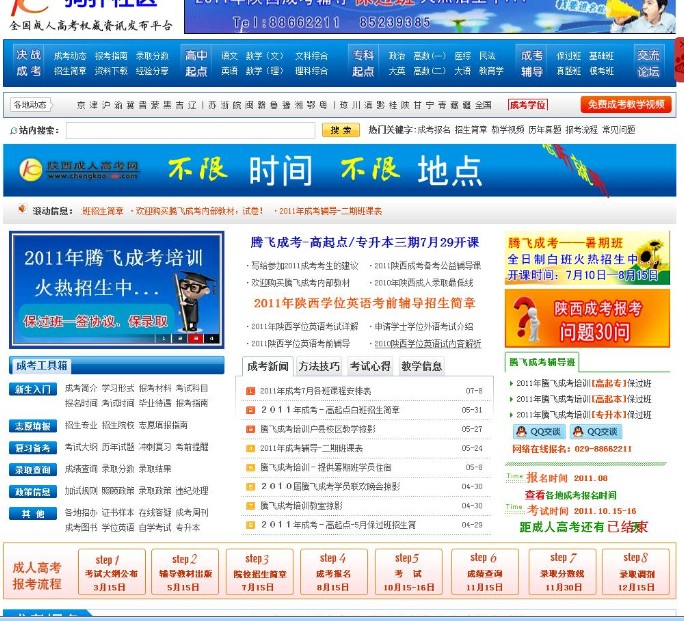
Task: Open 成考动态 in the navigation bar
Action: click(70, 56)
